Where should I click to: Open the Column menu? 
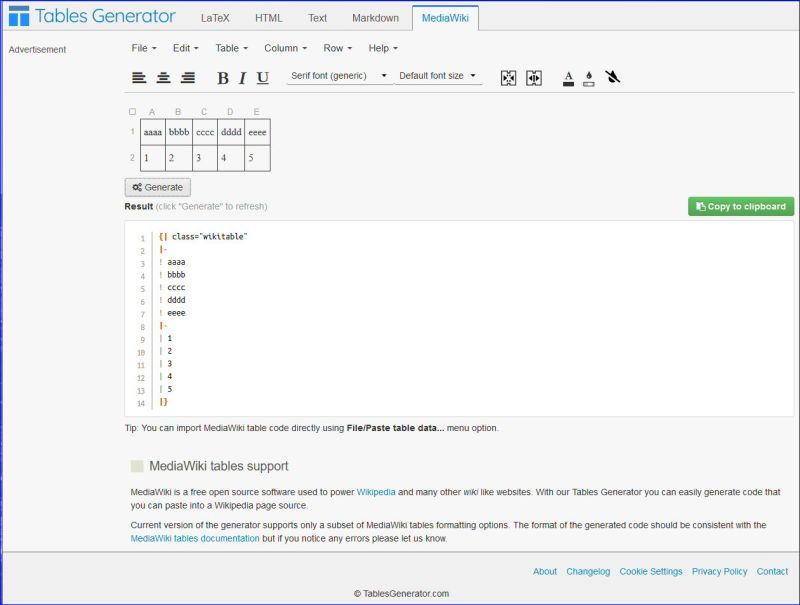pos(285,48)
